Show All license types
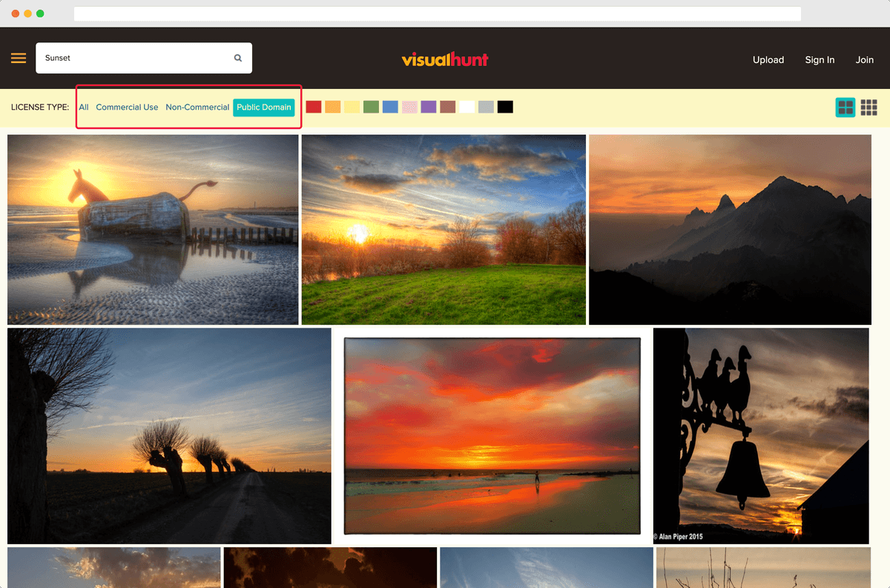Image resolution: width=890 pixels, height=588 pixels. (x=84, y=108)
